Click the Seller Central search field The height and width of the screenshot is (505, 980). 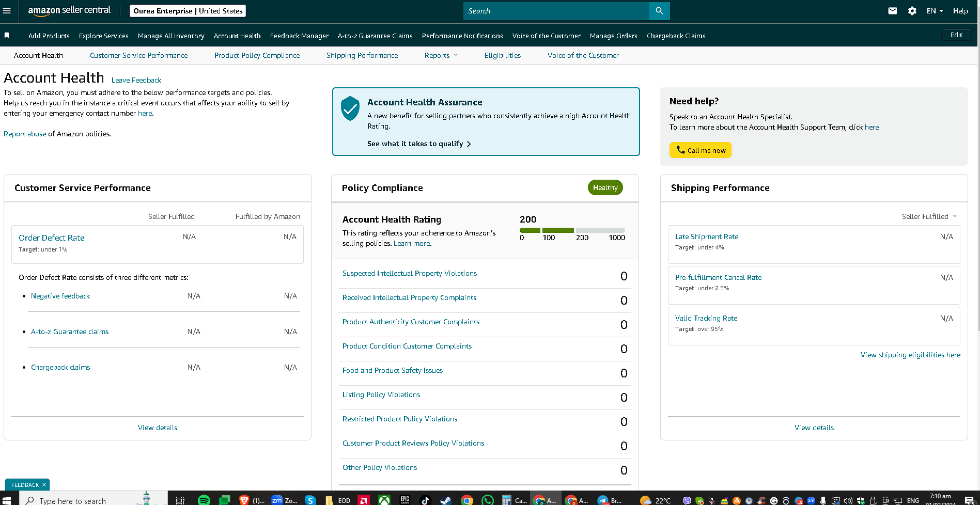[x=556, y=11]
